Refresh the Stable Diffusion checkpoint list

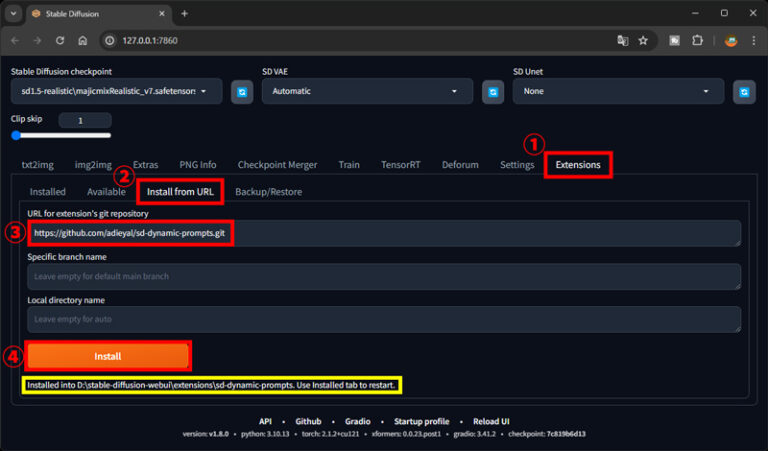pos(241,92)
